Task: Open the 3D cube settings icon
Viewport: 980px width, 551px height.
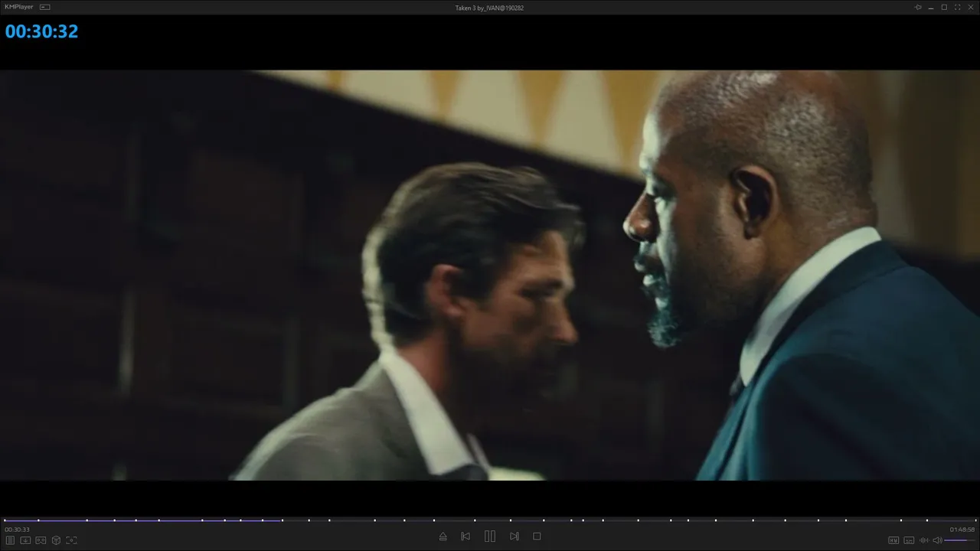Action: coord(56,540)
